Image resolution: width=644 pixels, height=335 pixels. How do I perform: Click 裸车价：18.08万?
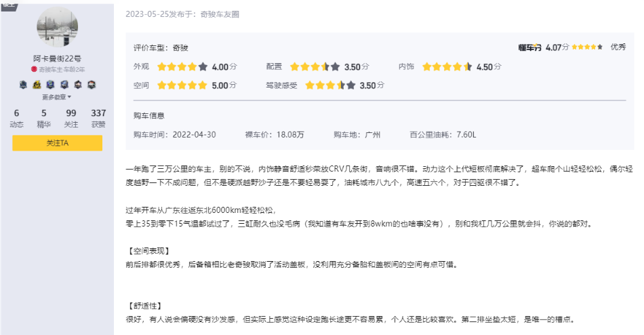(275, 135)
